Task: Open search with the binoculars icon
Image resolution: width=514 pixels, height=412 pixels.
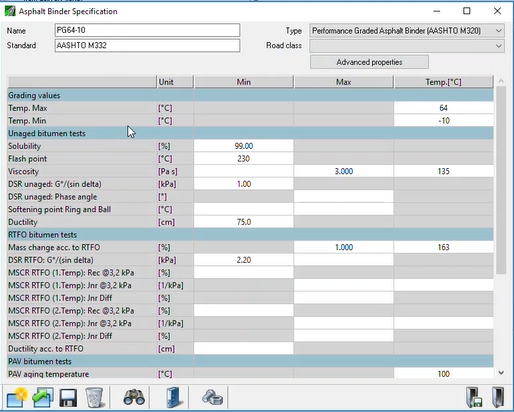Action: pos(134,397)
